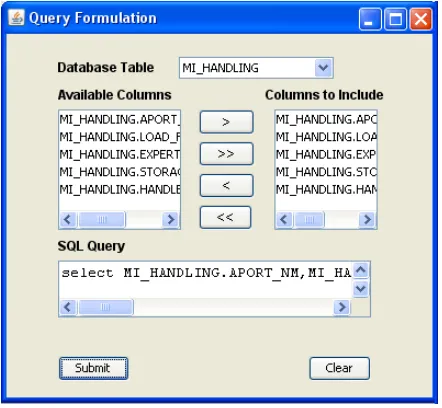Click inside the SQL Query text area

pos(206,280)
